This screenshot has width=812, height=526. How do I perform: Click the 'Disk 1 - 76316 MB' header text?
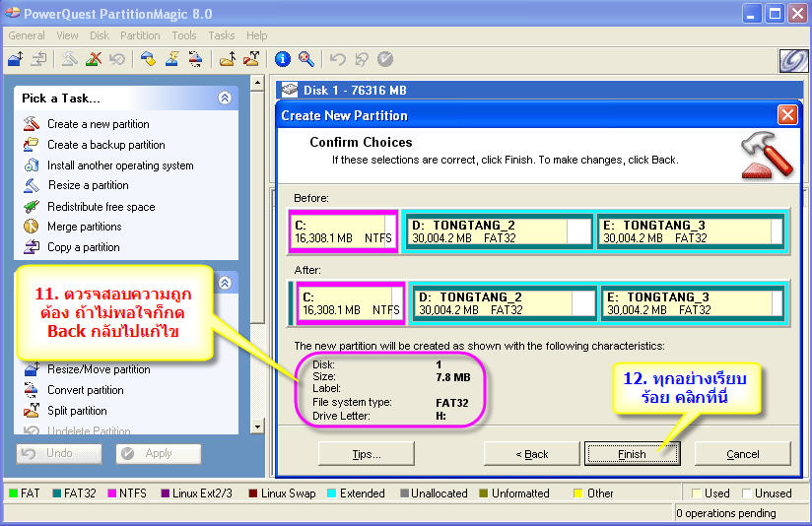click(x=355, y=90)
